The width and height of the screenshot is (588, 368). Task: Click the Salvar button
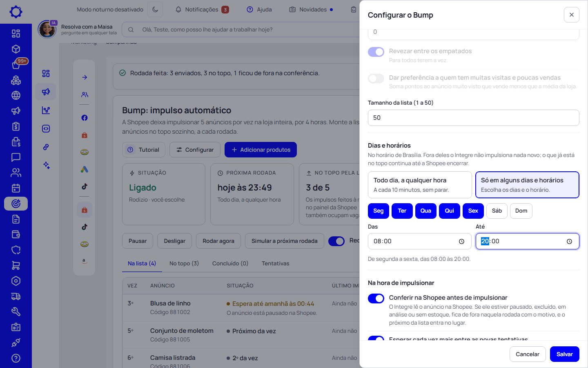565,354
